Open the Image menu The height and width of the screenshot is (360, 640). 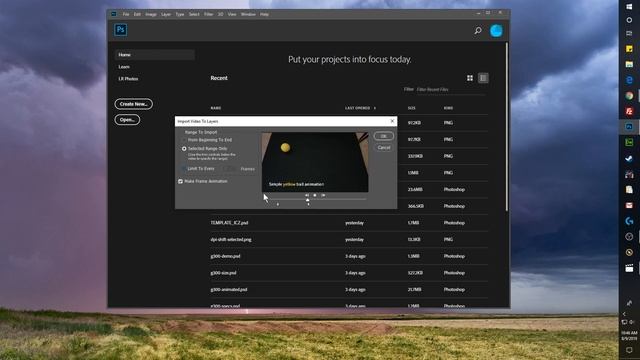tap(151, 14)
